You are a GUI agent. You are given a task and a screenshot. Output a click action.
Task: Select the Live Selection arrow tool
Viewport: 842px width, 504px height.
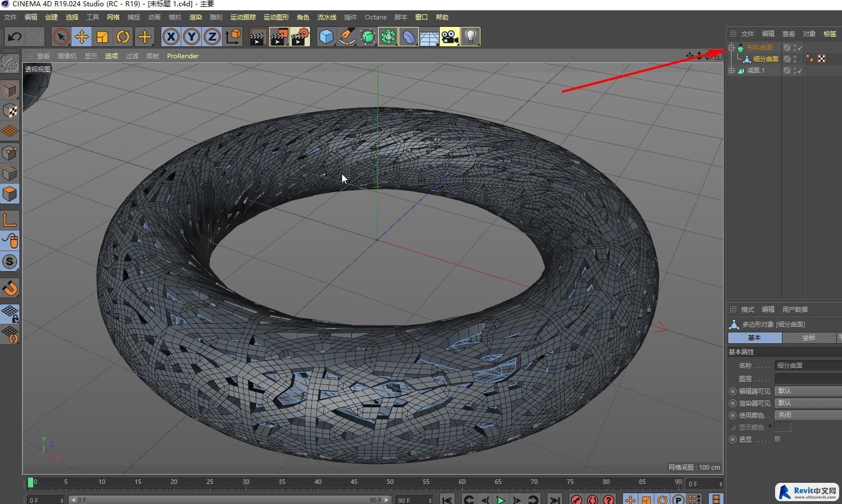[x=61, y=37]
